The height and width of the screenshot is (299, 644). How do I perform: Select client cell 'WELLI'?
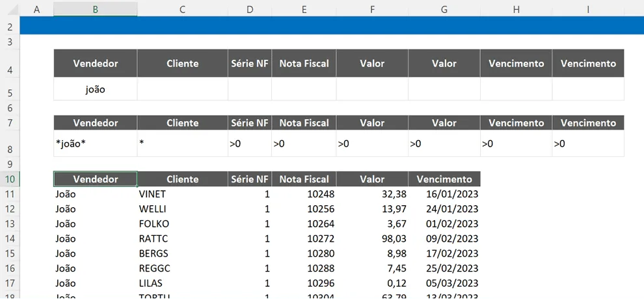click(182, 208)
